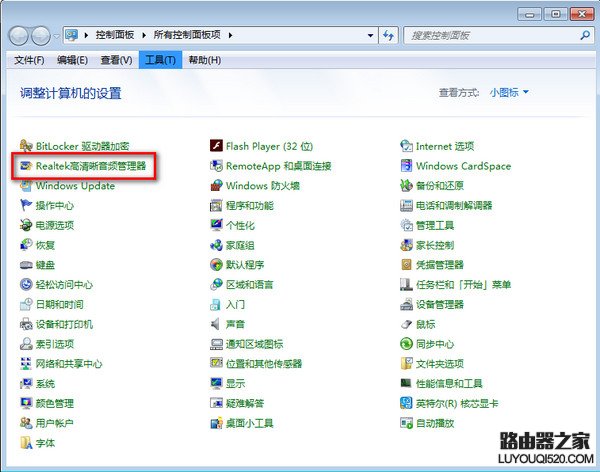Screen dimensions: 600x472
Task: Open the 入门 link
Action: [x=235, y=304]
